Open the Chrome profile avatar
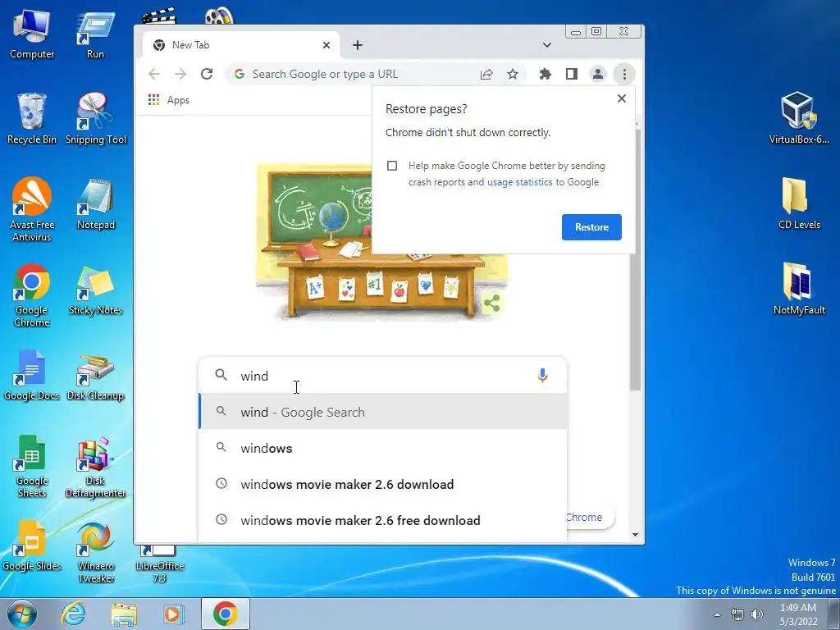Screen dimensions: 840x630 pos(598,74)
